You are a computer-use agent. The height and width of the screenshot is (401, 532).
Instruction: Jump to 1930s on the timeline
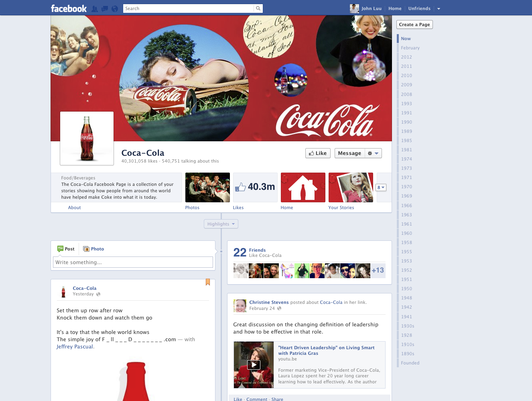[x=408, y=326]
